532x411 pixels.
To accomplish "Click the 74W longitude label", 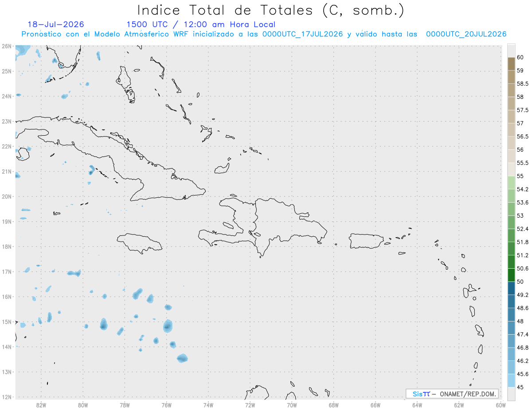I will 208,405.
